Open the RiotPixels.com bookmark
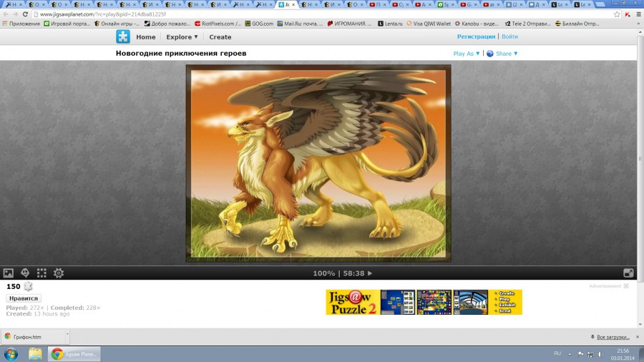 pyautogui.click(x=218, y=24)
